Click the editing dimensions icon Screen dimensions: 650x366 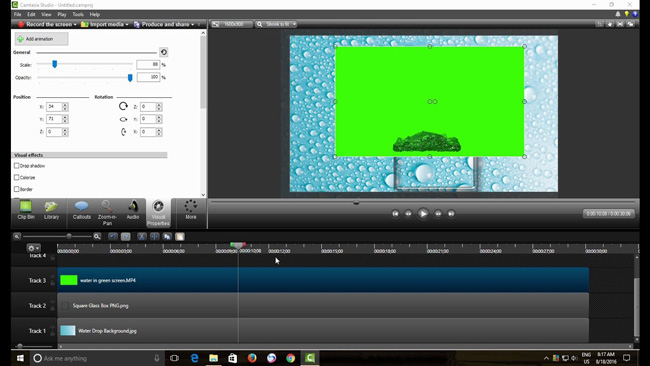tap(216, 24)
